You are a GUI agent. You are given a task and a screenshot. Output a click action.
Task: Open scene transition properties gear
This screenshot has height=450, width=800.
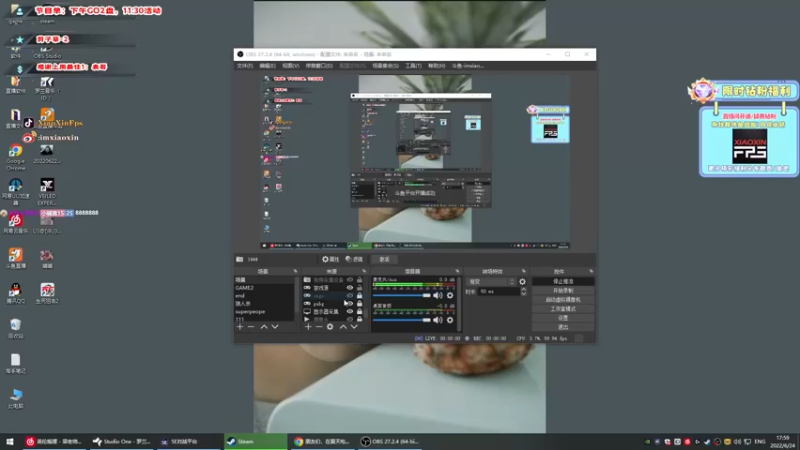[522, 282]
